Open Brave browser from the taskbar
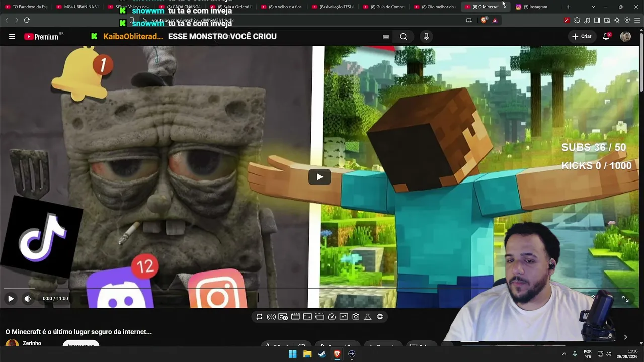Image resolution: width=644 pixels, height=362 pixels. (x=337, y=354)
